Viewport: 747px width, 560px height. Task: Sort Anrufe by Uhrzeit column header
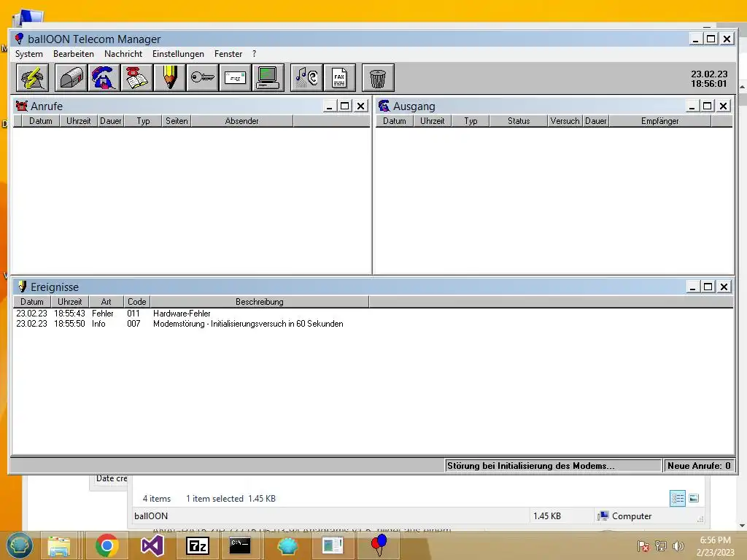coord(79,121)
